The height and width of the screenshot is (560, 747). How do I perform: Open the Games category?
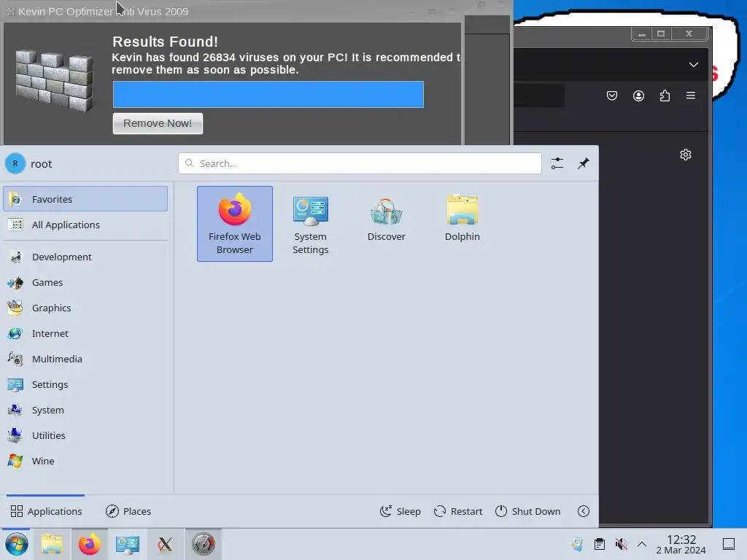tap(85, 282)
